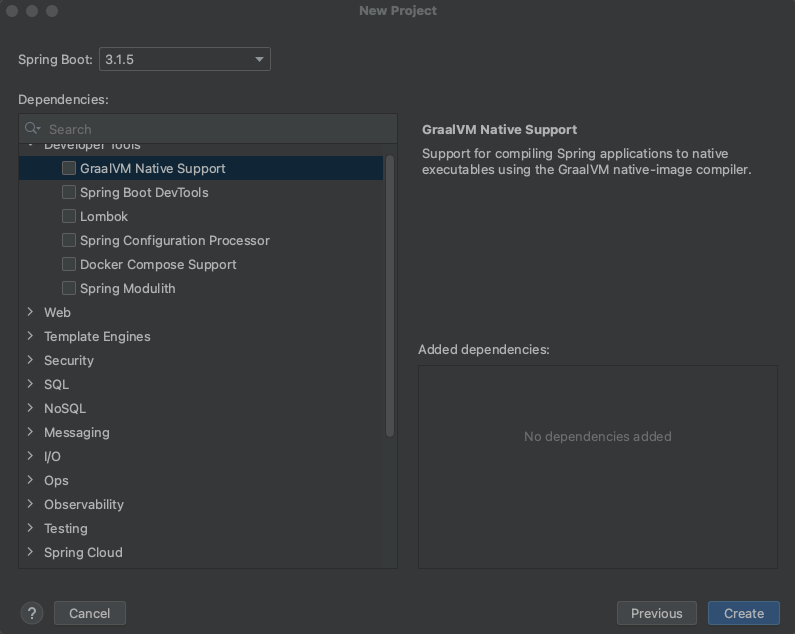Screen dimensions: 795x634
Task: Expand the Template Engines category
Action: pyautogui.click(x=30, y=336)
